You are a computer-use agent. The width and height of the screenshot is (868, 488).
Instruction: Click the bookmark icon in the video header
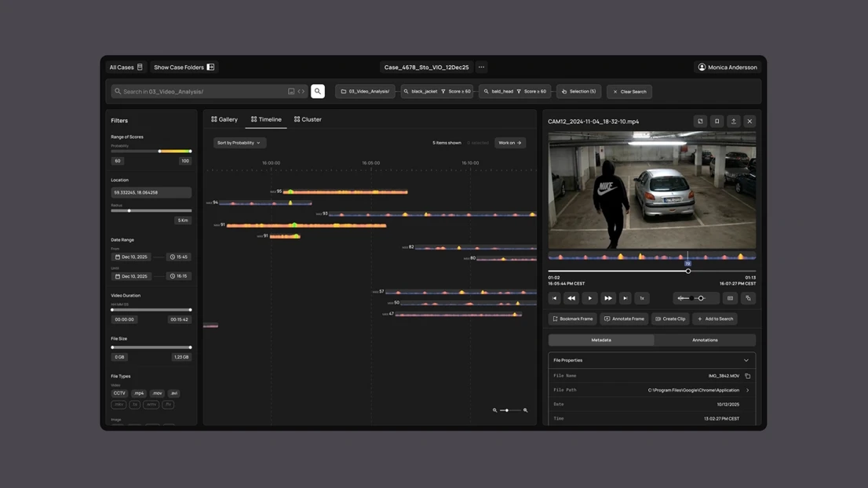(x=717, y=122)
